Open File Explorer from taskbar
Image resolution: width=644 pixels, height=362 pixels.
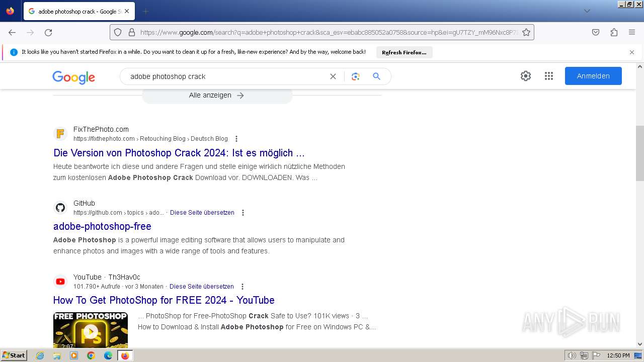click(x=57, y=355)
